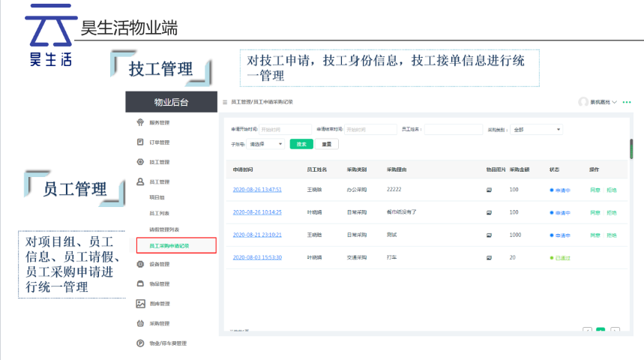Click the 订单管理 sidebar icon

tap(140, 142)
